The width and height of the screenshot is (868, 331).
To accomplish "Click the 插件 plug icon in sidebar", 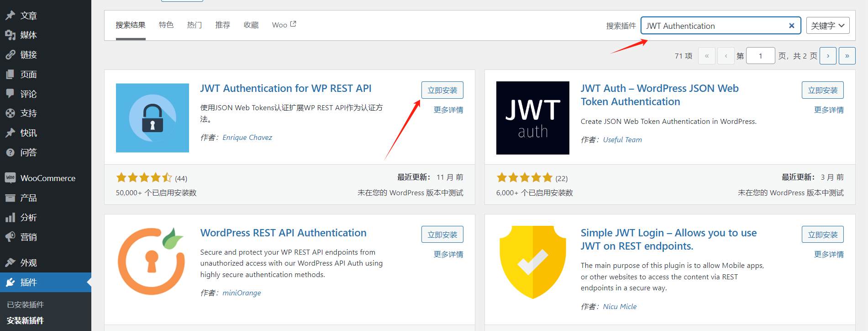I will [x=10, y=283].
